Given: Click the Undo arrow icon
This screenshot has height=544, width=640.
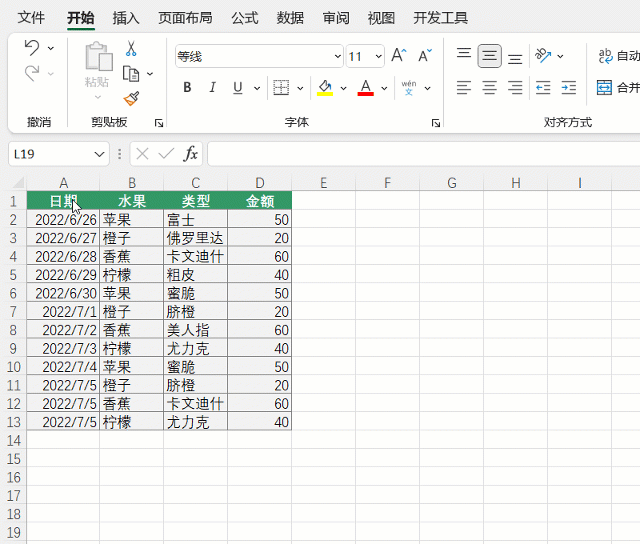Looking at the screenshot, I should pos(32,48).
